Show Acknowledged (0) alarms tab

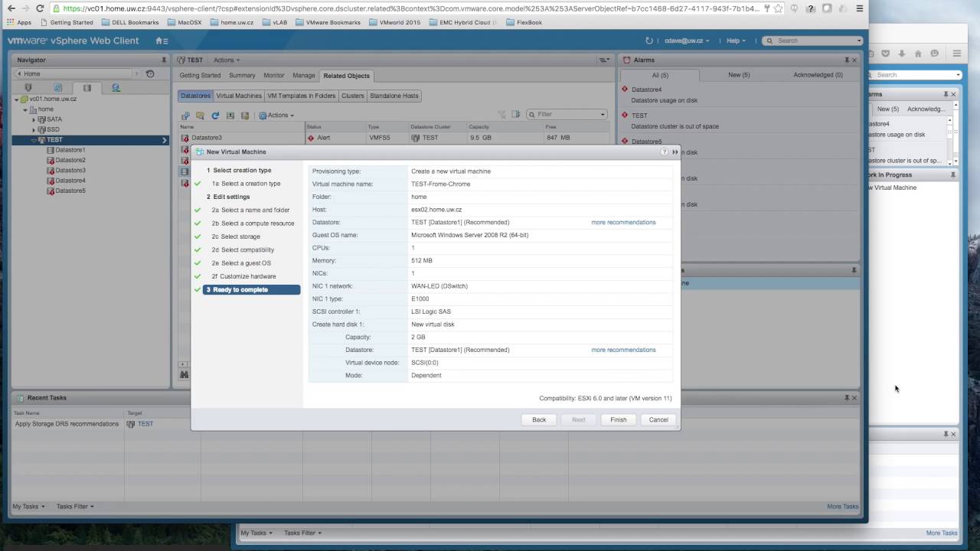[818, 75]
